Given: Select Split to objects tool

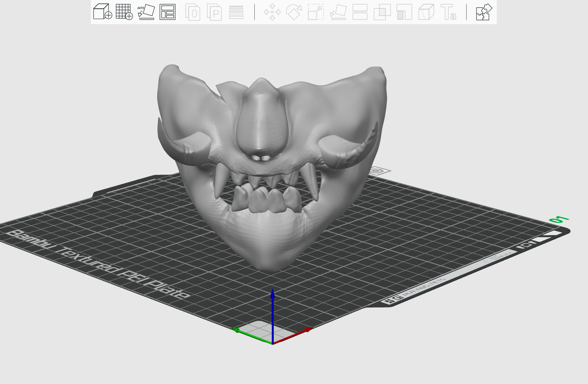Looking at the screenshot, I should pyautogui.click(x=193, y=12).
